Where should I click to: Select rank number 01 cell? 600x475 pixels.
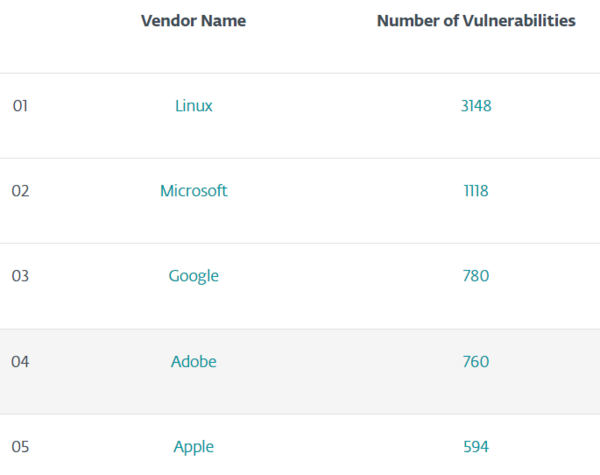click(20, 106)
